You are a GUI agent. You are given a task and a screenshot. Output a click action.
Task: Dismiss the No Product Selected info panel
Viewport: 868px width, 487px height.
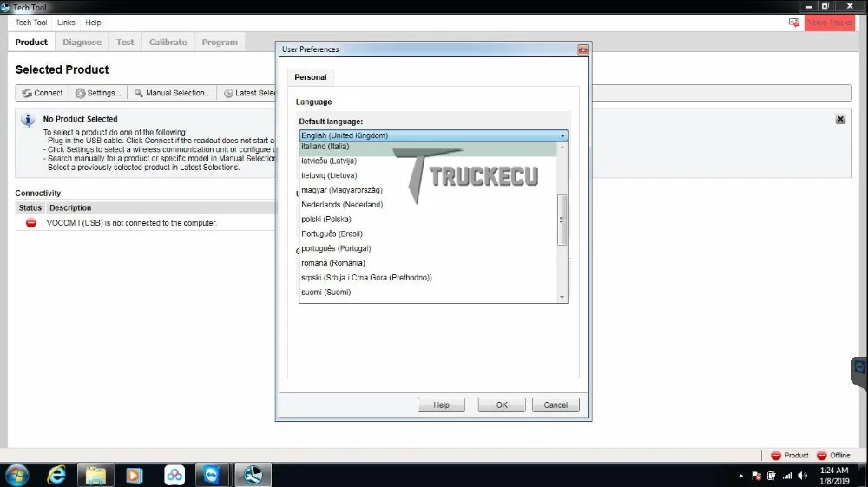pyautogui.click(x=840, y=119)
